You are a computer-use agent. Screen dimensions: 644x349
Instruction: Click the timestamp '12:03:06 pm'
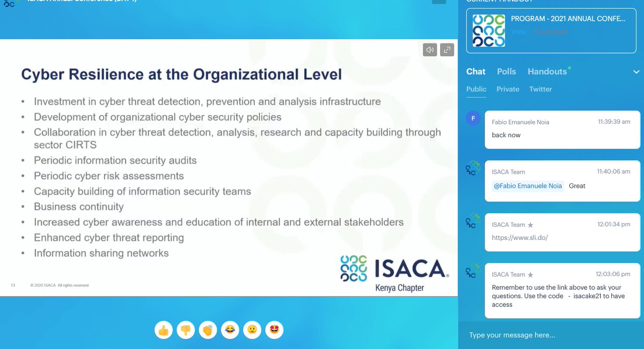[614, 274]
